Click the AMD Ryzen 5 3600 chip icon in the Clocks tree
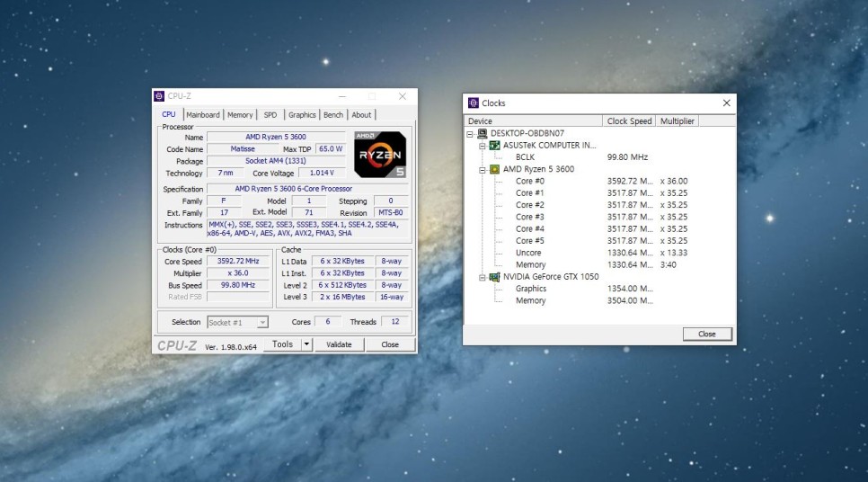The height and width of the screenshot is (482, 868). pyautogui.click(x=494, y=170)
